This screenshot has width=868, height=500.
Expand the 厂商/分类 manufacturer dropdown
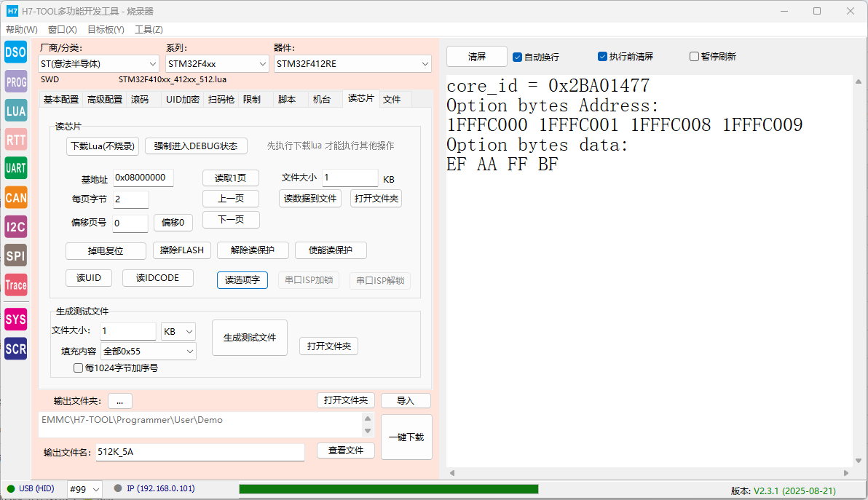pos(98,64)
